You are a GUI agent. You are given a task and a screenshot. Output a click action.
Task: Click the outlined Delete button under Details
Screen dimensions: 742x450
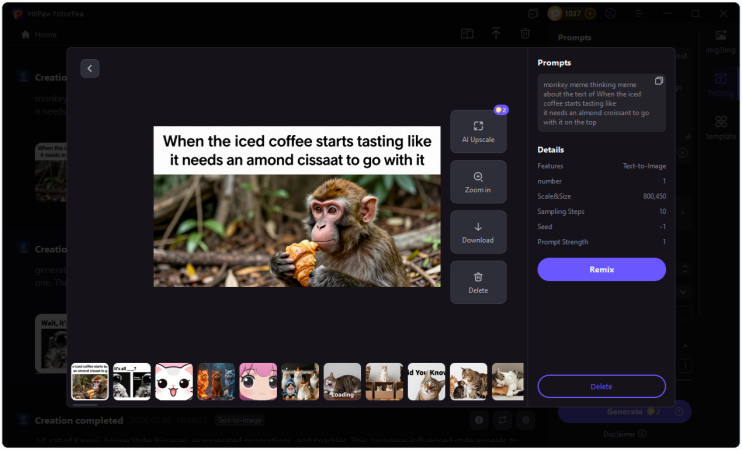601,387
